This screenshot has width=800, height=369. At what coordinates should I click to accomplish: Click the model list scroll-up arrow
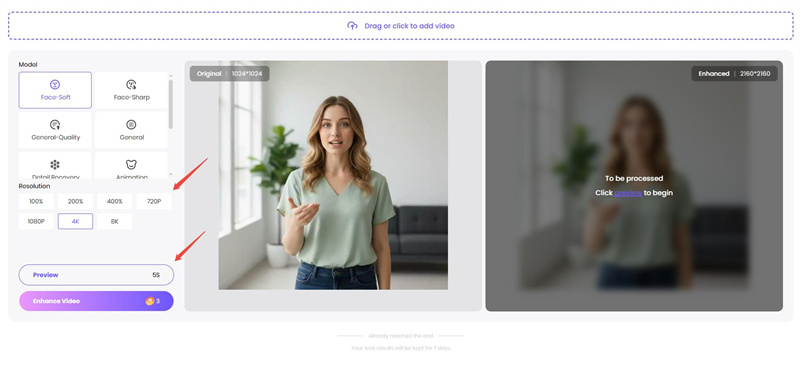170,76
